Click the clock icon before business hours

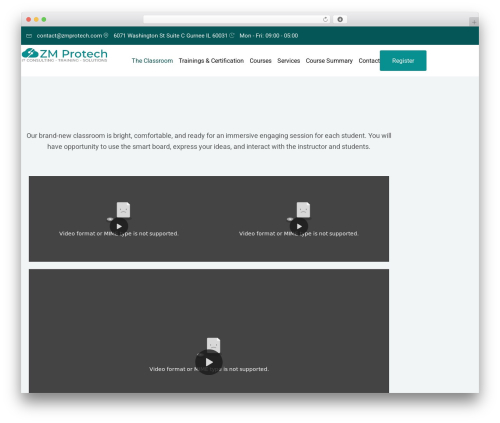232,35
